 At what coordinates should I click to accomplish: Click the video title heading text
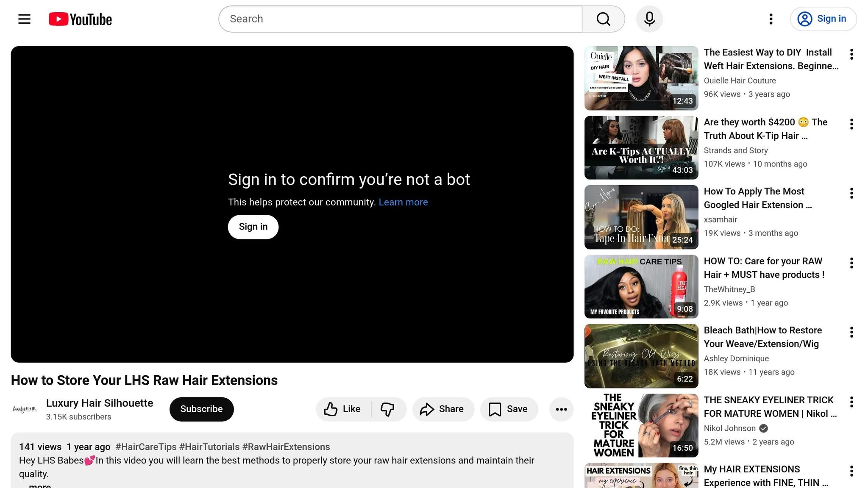[x=144, y=380]
